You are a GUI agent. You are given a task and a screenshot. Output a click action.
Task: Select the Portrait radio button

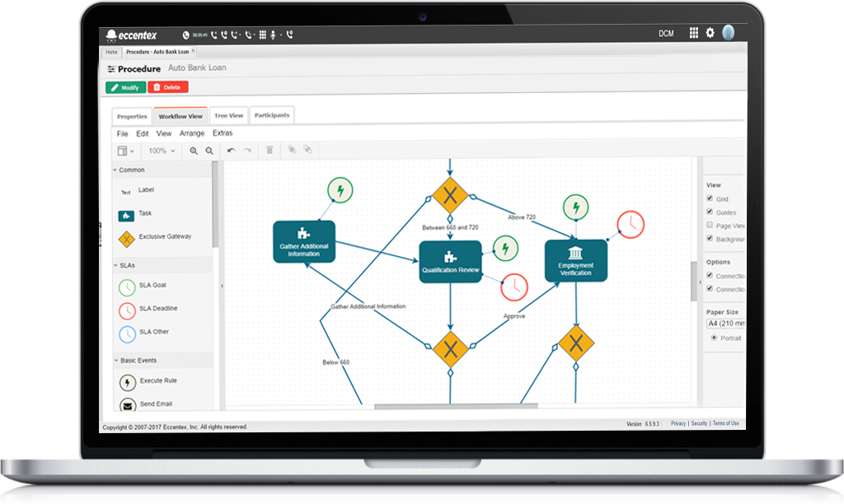click(714, 338)
